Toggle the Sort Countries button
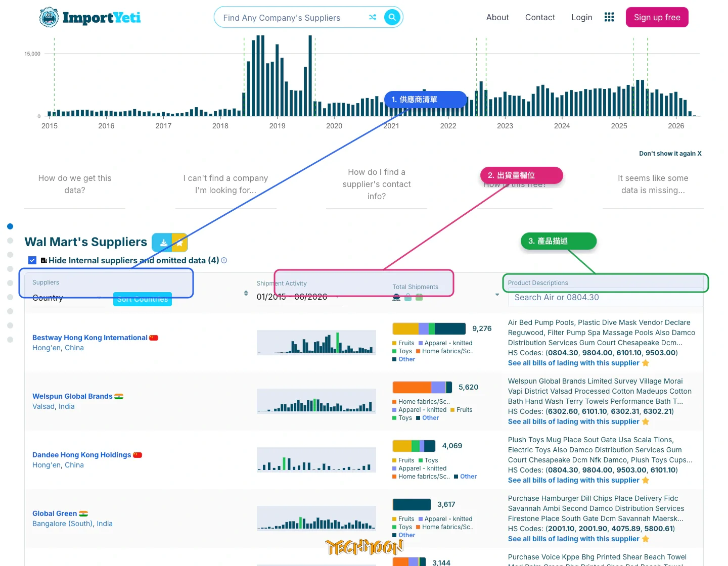 click(x=143, y=299)
